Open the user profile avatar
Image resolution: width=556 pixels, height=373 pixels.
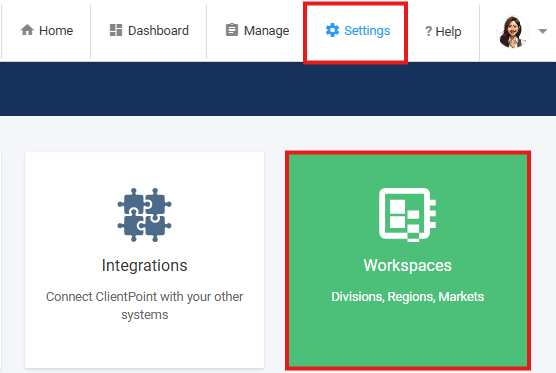point(512,32)
